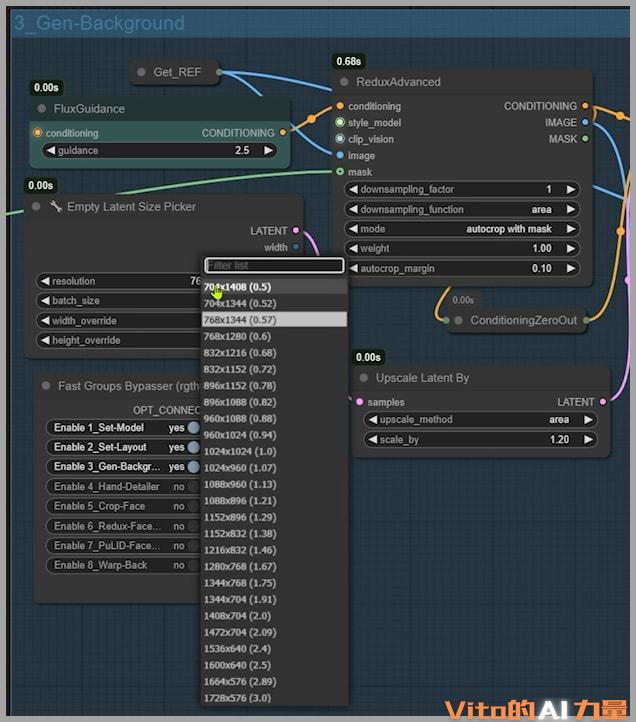This screenshot has width=636, height=722.
Task: Collapse the Get_REF node using its dot
Action: point(141,72)
